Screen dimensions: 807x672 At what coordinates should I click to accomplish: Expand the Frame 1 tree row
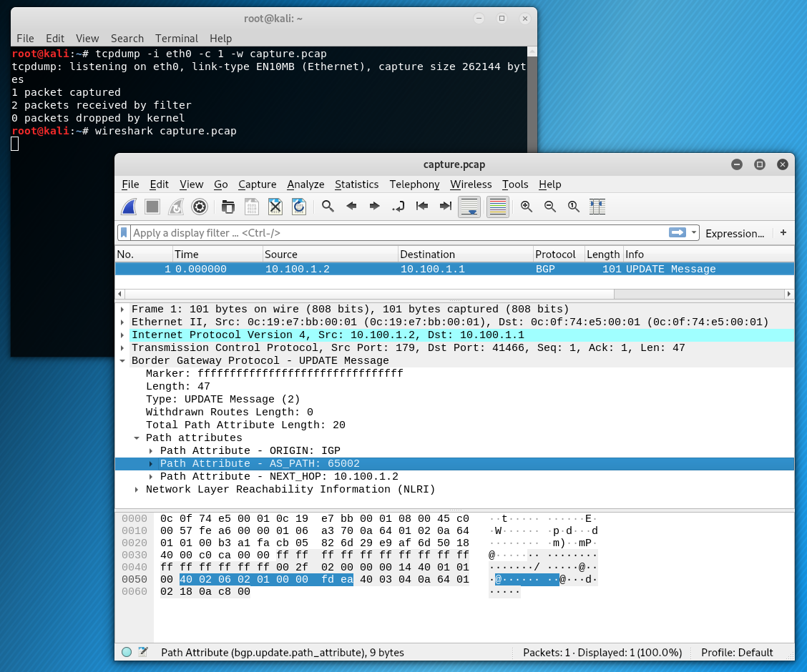pyautogui.click(x=123, y=310)
